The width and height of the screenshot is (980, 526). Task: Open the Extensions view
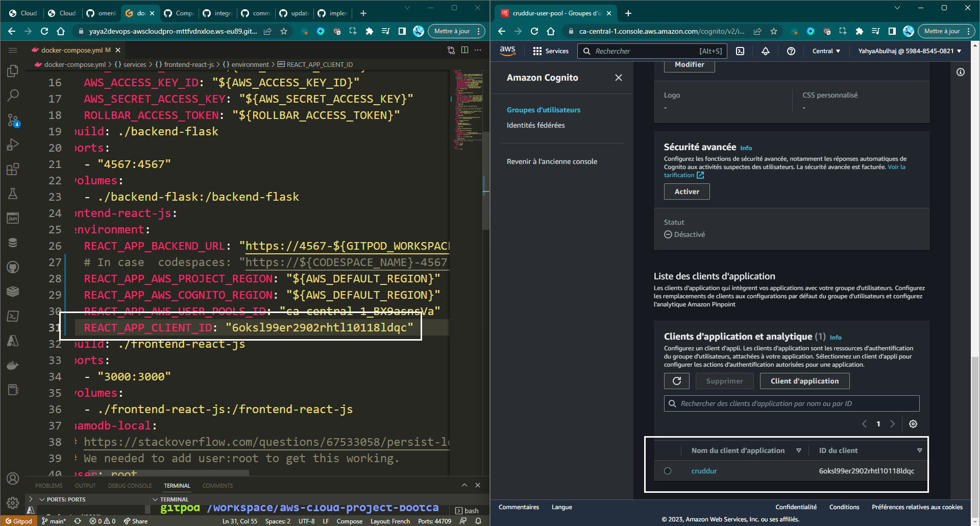tap(13, 169)
